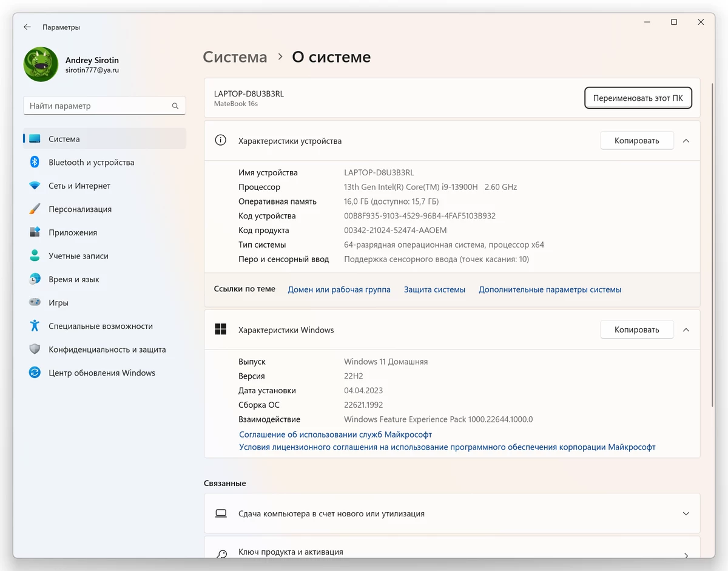Click the key icon by Ключ продукта
This screenshot has width=728, height=571.
(221, 554)
